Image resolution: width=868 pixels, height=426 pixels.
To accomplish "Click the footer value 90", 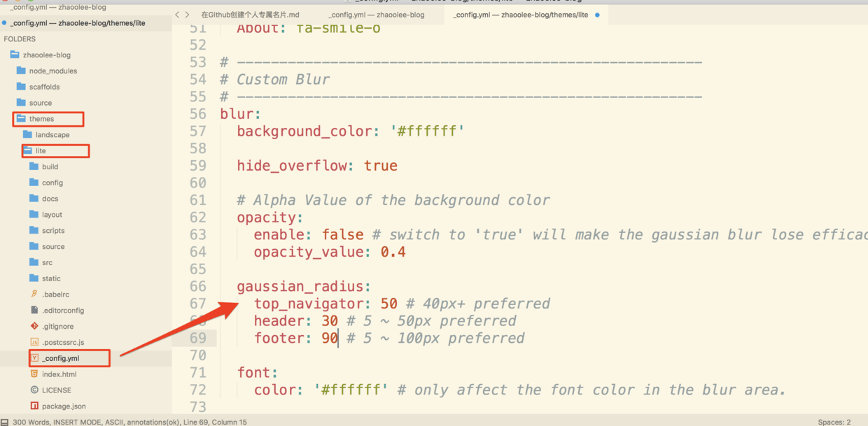I will point(330,338).
